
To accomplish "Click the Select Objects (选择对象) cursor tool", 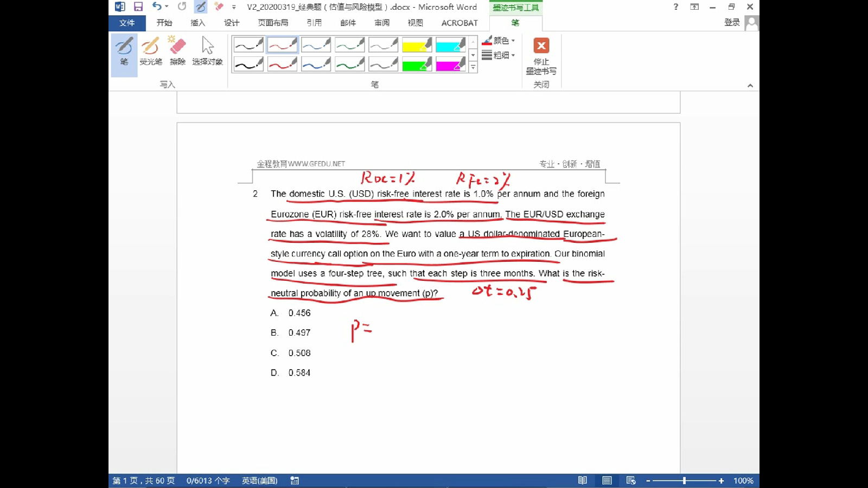I will click(x=207, y=52).
